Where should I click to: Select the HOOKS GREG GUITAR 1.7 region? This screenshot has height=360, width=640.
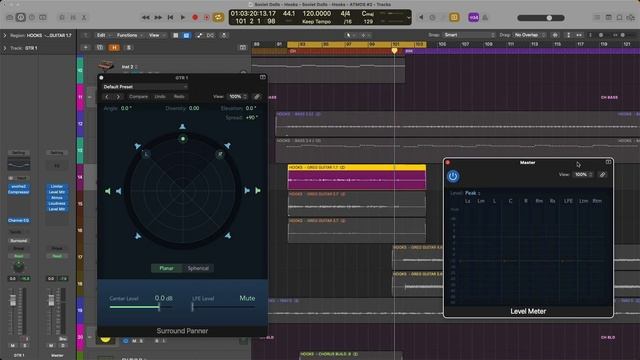pyautogui.click(x=357, y=177)
